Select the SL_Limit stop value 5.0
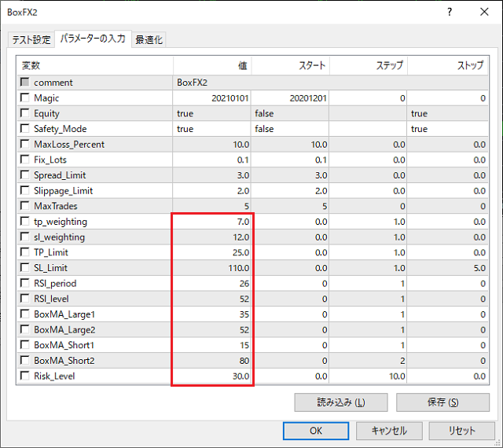The width and height of the screenshot is (503, 448). pos(448,268)
